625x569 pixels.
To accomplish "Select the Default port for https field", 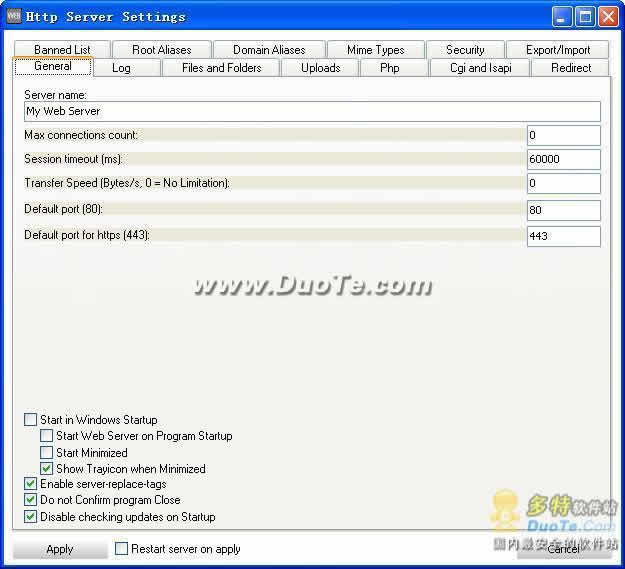I will [x=563, y=236].
